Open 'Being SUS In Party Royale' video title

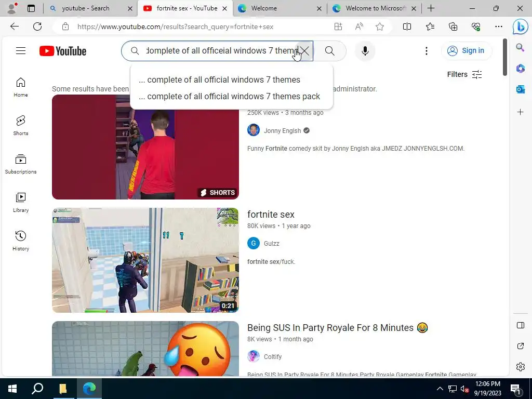click(338, 328)
